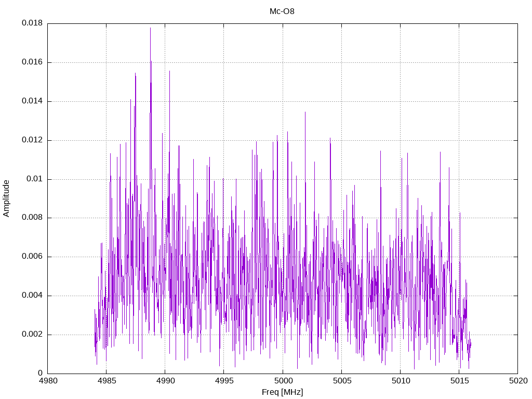Click the 0.012 y-axis tick label
The image size is (532, 399).
point(32,140)
